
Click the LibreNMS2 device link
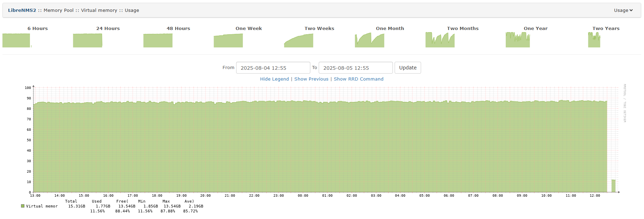click(22, 10)
